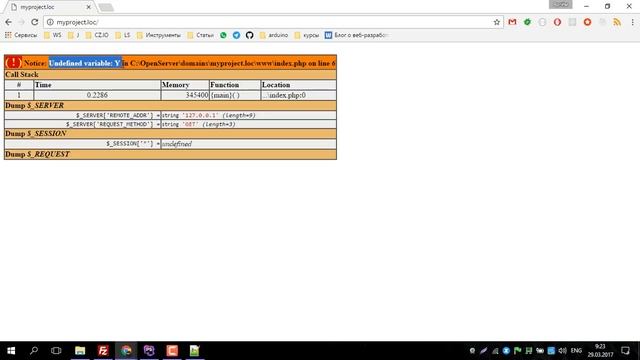
Task: Open the Сервисы apps shortcut
Action: [x=20, y=35]
